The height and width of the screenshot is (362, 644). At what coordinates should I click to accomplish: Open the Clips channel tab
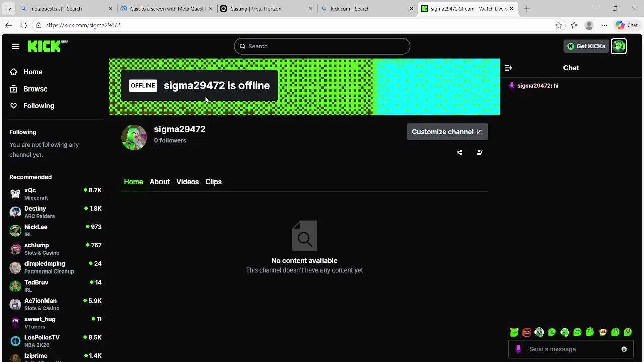pyautogui.click(x=213, y=182)
